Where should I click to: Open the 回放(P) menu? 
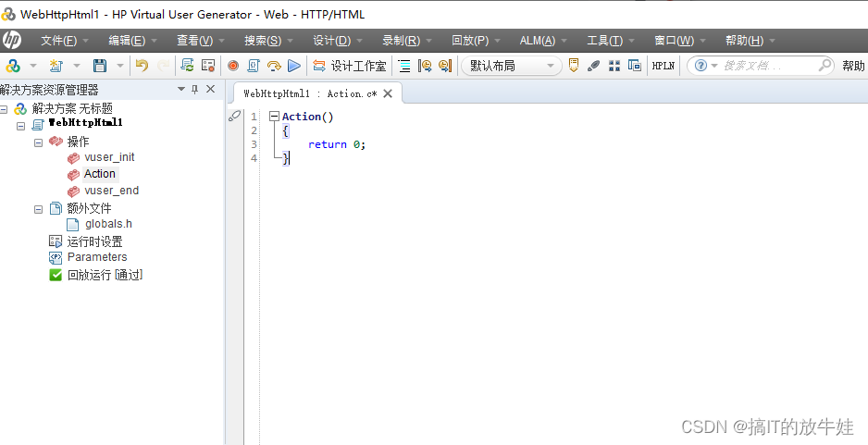click(x=476, y=41)
